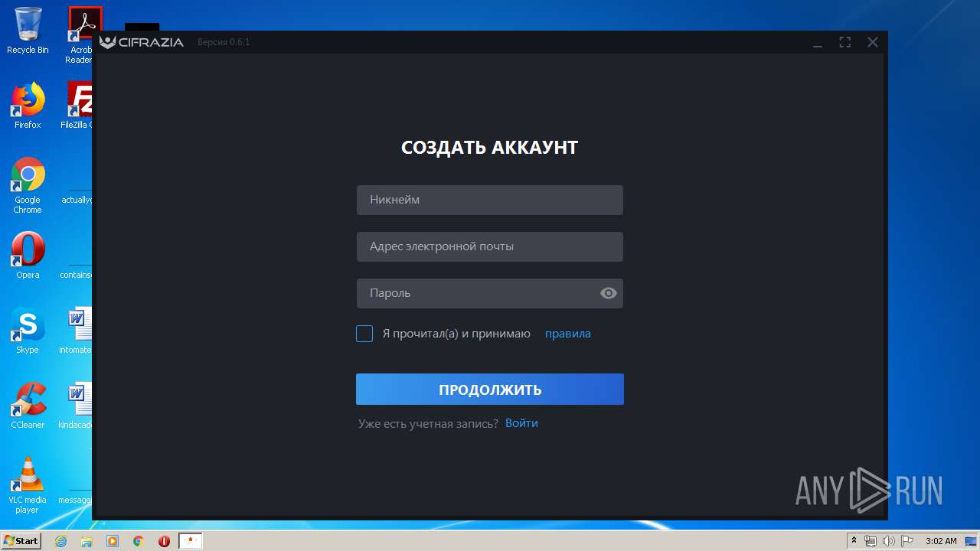Image resolution: width=980 pixels, height=551 pixels.
Task: Minimize the CIFRAZIA window
Action: pyautogui.click(x=818, y=43)
